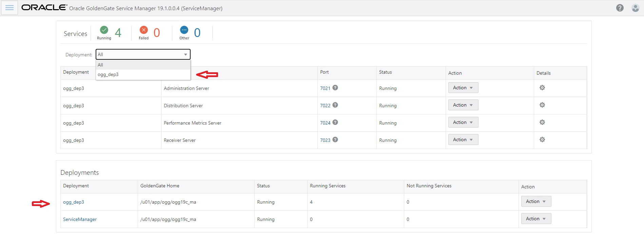
Task: Click the Failed services count 0
Action: (157, 33)
